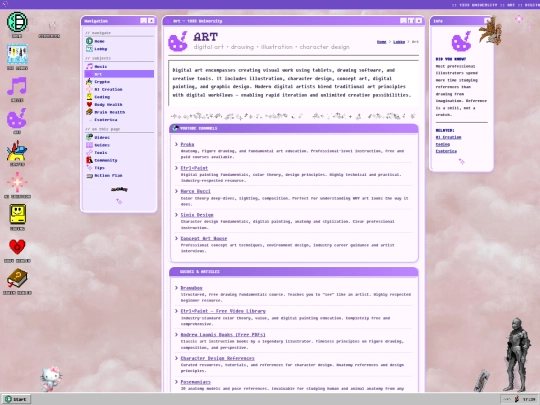
Task: Click the Community icon under on this page
Action: coord(89,160)
